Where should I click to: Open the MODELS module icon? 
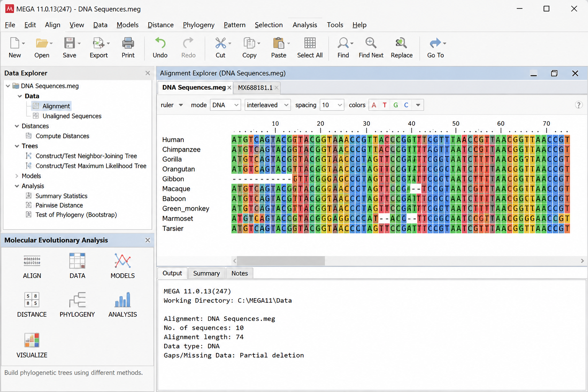pos(122,261)
